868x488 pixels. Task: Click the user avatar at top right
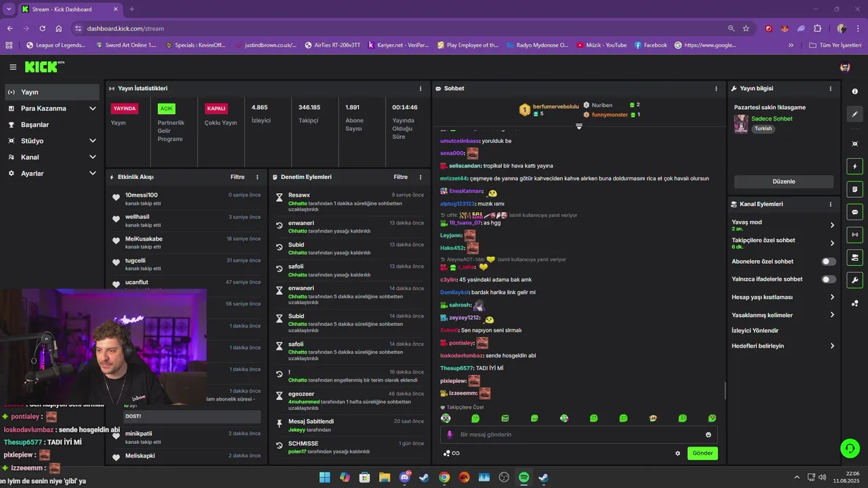845,67
